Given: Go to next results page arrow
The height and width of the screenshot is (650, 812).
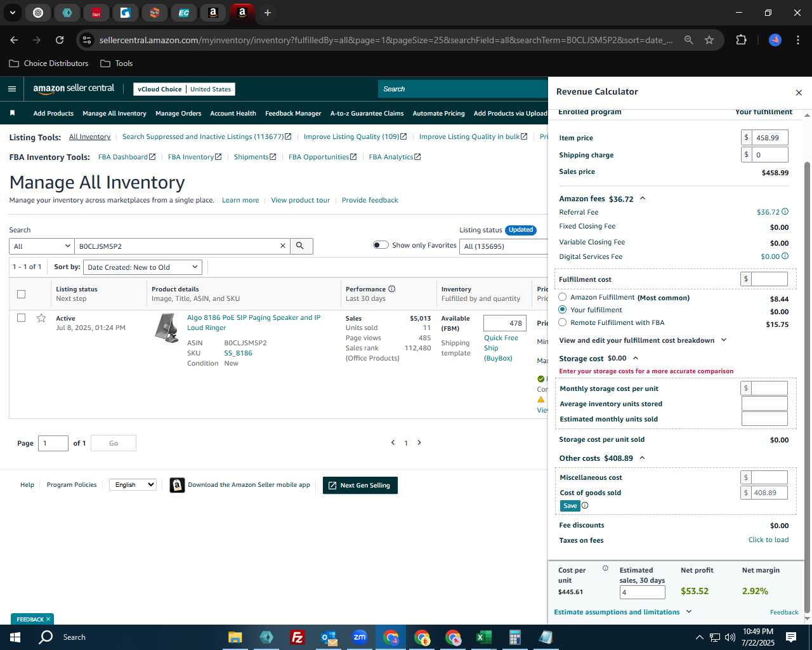Looking at the screenshot, I should 419,442.
